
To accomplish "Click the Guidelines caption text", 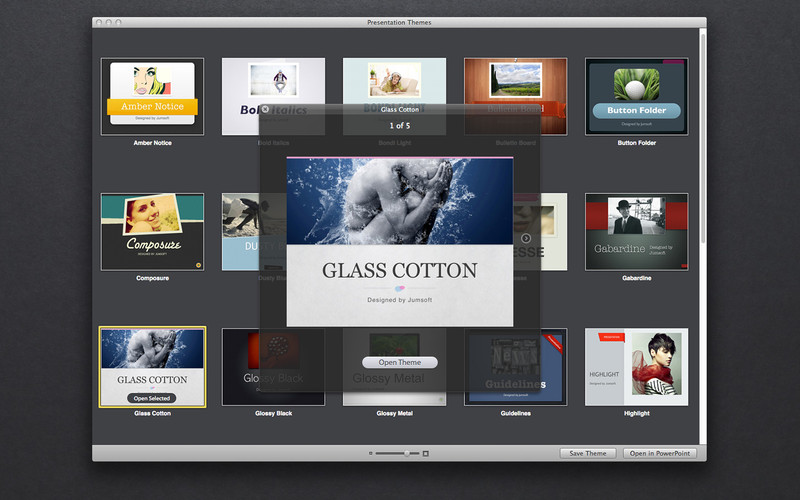I will pyautogui.click(x=515, y=413).
